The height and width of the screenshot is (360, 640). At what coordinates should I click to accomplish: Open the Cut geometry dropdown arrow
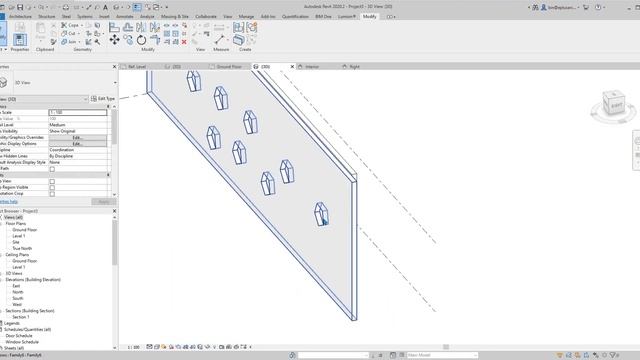point(78,33)
